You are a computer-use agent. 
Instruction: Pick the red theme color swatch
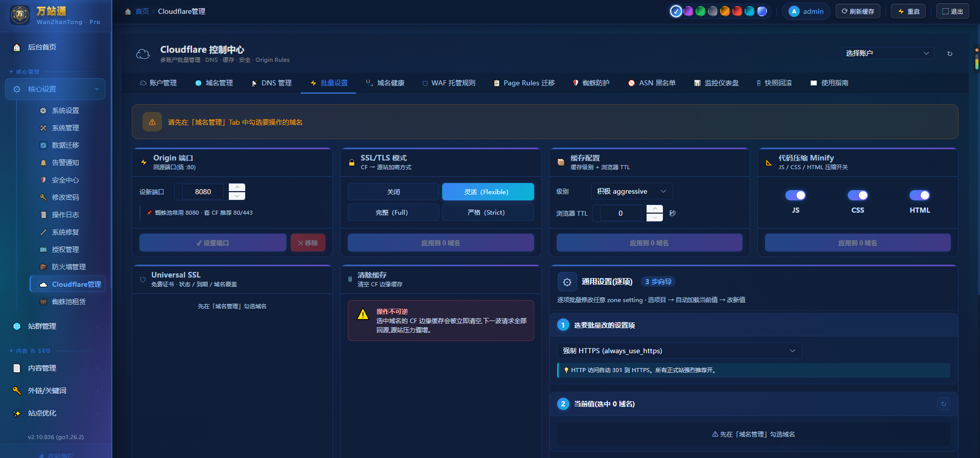[x=737, y=11]
